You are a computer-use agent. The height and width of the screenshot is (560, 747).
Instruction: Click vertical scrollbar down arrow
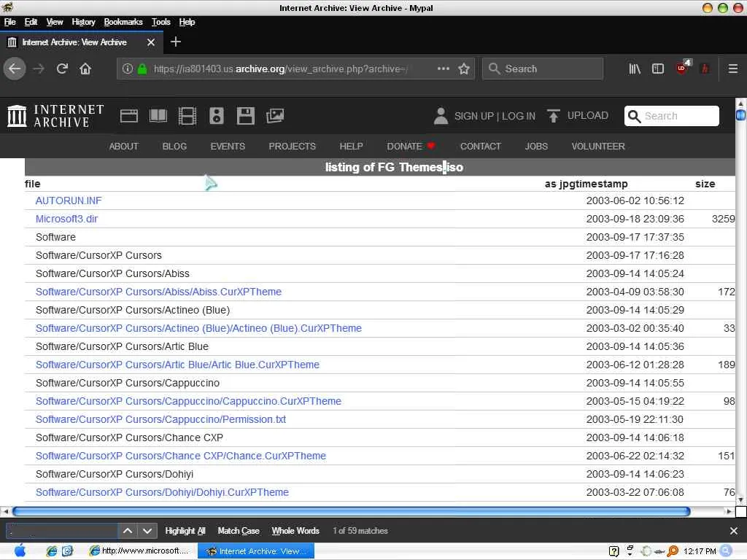741,500
